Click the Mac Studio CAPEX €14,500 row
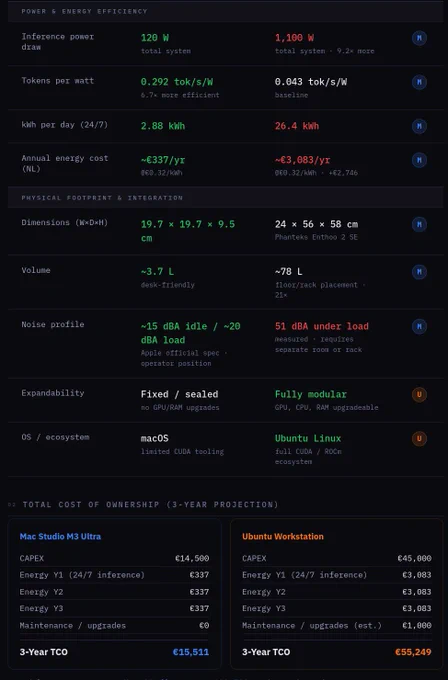 coord(114,558)
